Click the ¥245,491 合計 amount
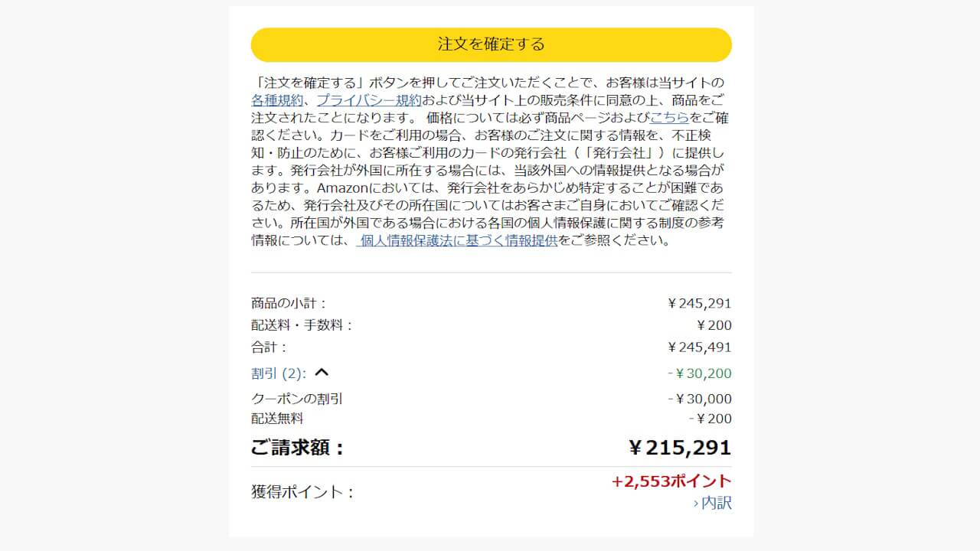This screenshot has width=980, height=551. click(700, 347)
